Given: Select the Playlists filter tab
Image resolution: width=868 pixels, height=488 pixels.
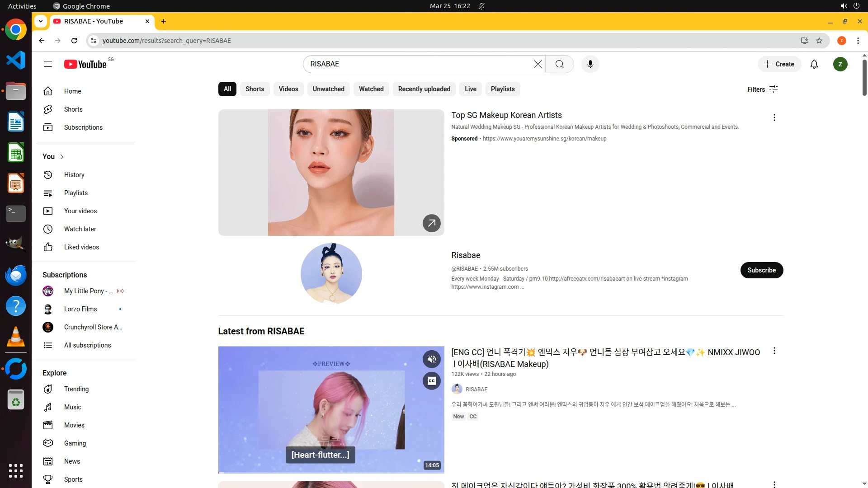Looking at the screenshot, I should point(502,89).
